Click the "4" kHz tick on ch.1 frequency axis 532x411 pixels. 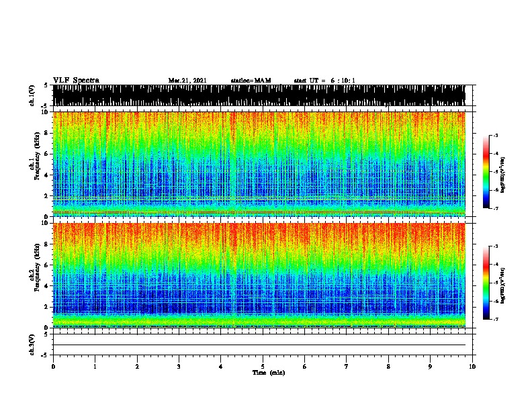47,175
